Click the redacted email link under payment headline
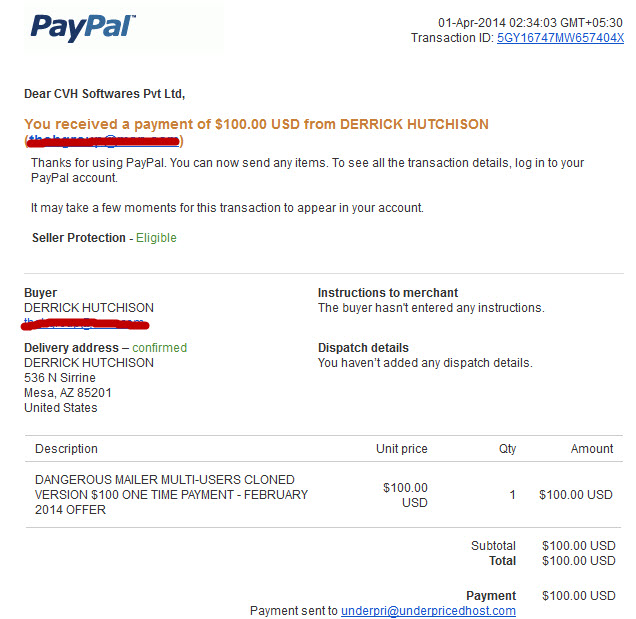 click(x=103, y=141)
